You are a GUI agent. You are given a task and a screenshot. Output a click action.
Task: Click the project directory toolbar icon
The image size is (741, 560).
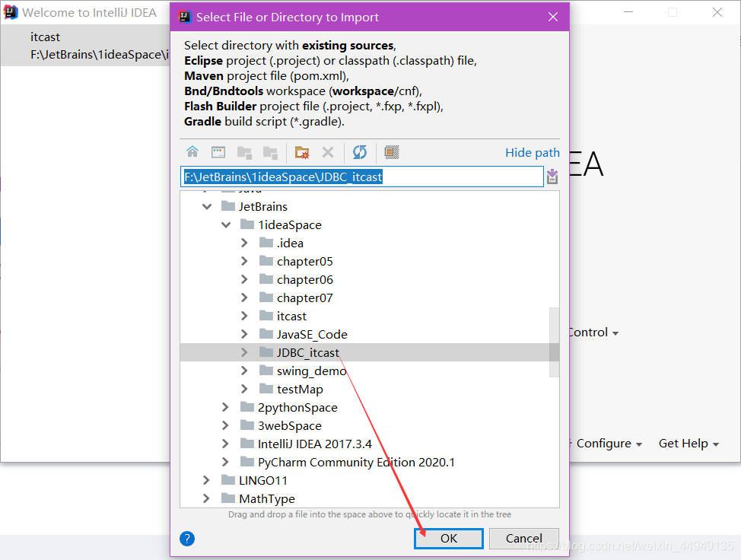click(244, 152)
